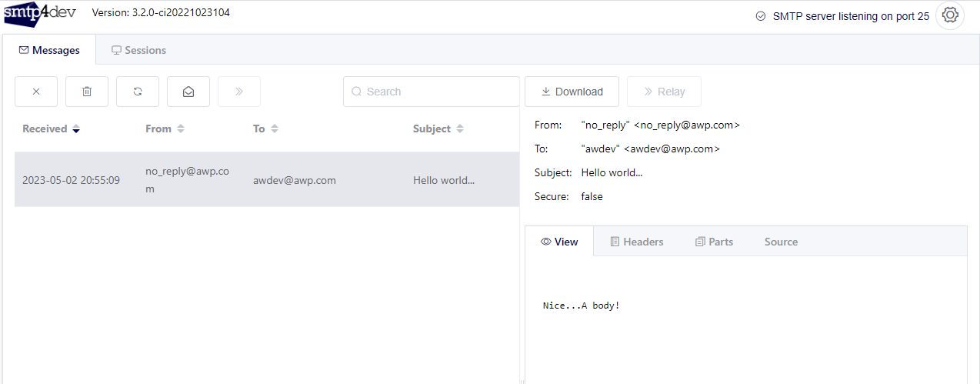Click the double-arrow relay icon in message toolbar

[239, 92]
